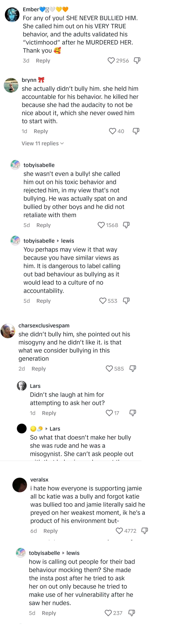
Task: Like tobyisabelle's reply with 553 likes
Action: 103,301
